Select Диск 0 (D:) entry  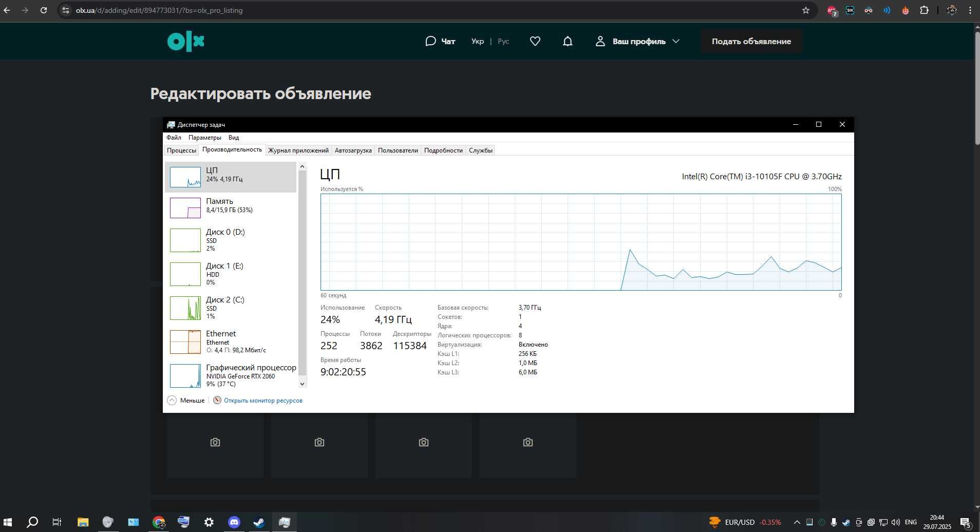(231, 240)
